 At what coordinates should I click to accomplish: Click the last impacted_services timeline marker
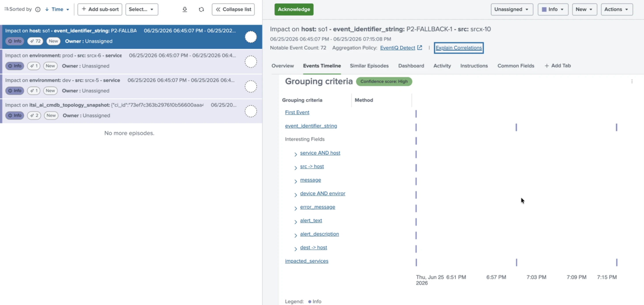tap(616, 262)
